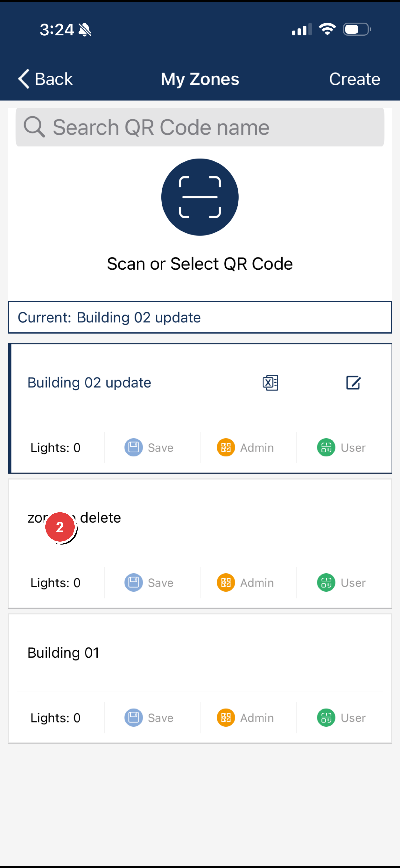Tap Create to add a new zone
The image size is (400, 868).
coord(354,79)
